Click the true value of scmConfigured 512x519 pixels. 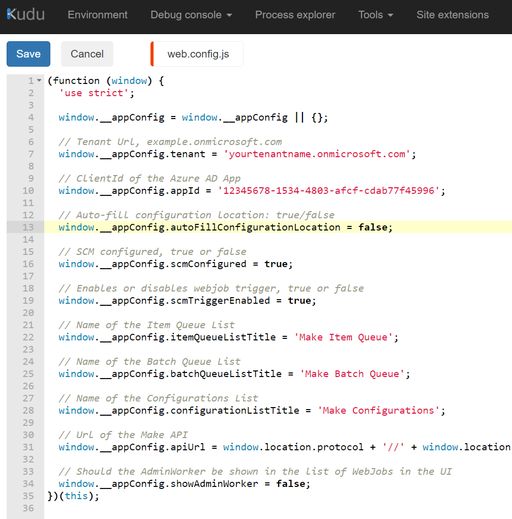tap(276, 264)
